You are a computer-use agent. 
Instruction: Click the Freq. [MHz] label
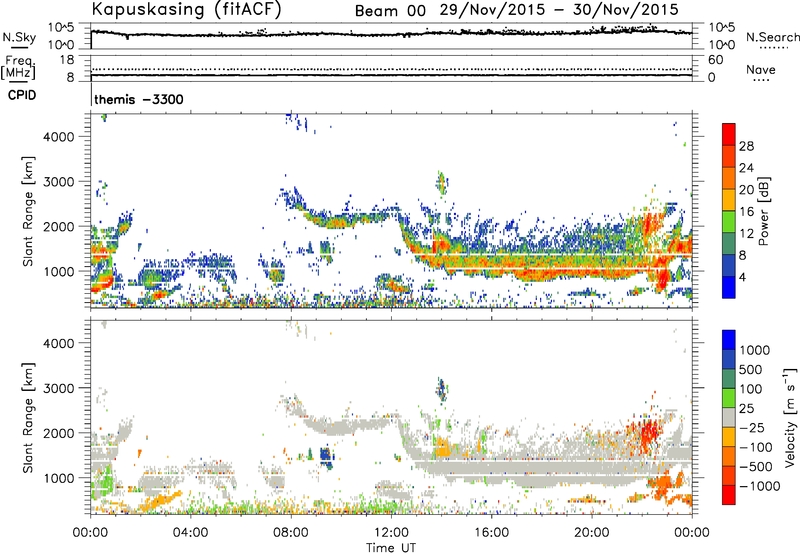pos(18,67)
